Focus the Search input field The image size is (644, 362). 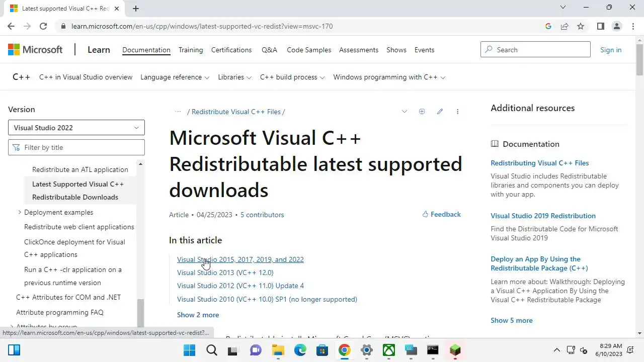535,49
